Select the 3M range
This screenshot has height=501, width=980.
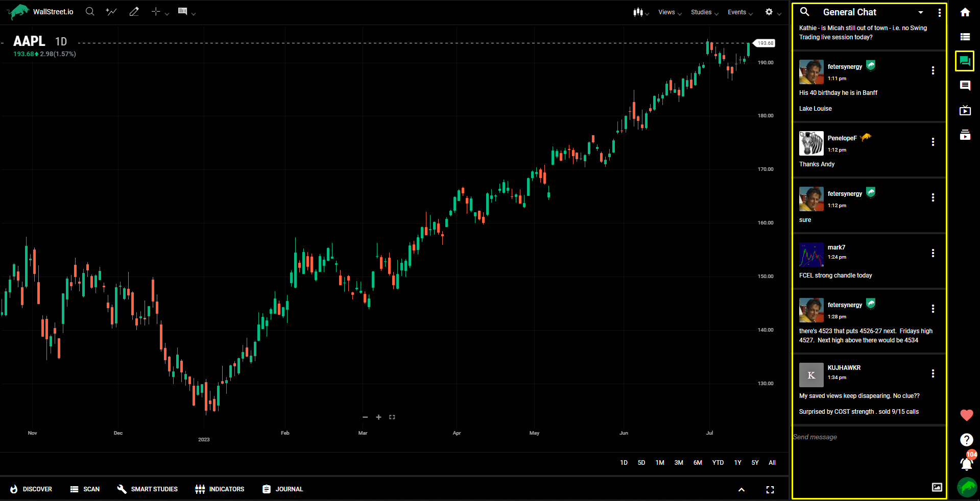679,463
